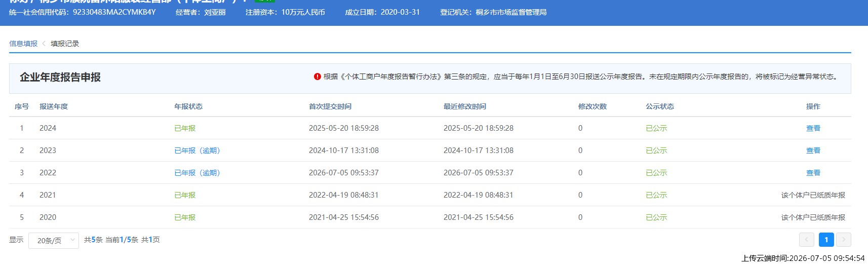The image size is (868, 265).
Task: Click 已年报（逾期） status for 2023
Action: (x=197, y=150)
